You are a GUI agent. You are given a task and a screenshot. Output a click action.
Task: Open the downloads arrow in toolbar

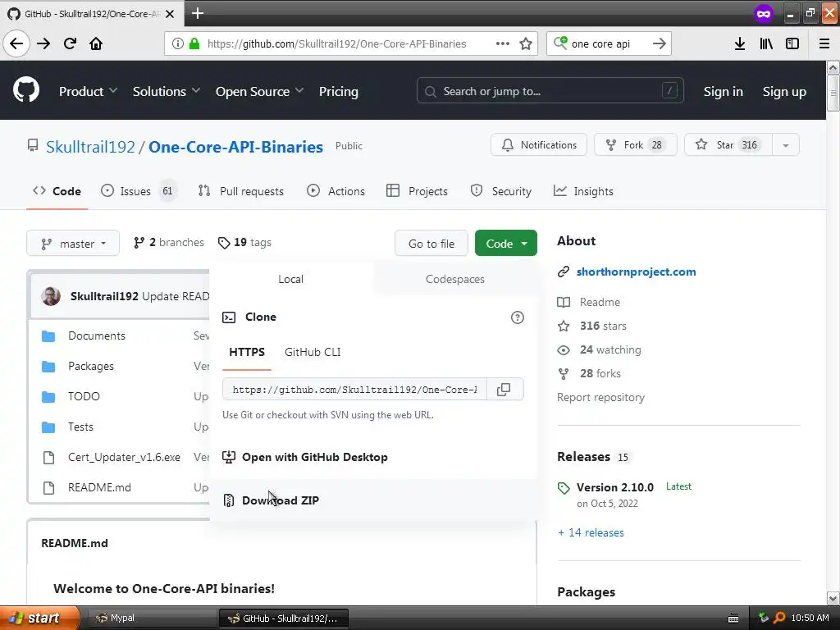tap(739, 43)
